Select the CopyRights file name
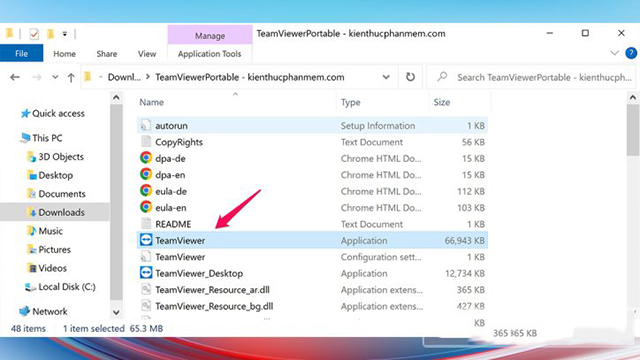Screen dimensions: 640x360 (179, 142)
